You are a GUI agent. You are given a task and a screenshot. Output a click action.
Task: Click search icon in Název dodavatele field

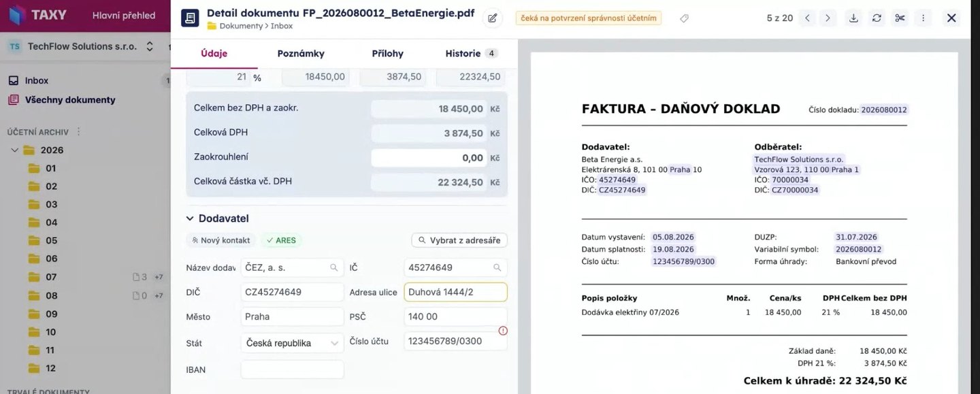[x=334, y=267]
